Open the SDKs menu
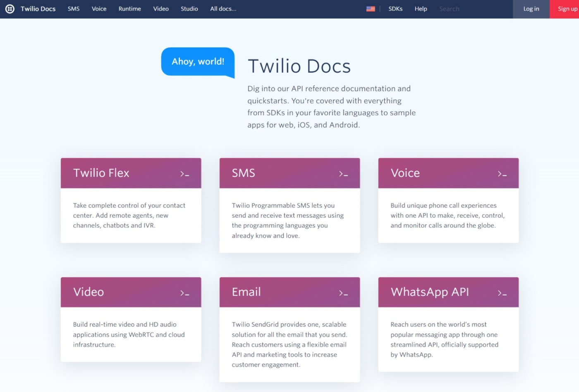 [395, 8]
